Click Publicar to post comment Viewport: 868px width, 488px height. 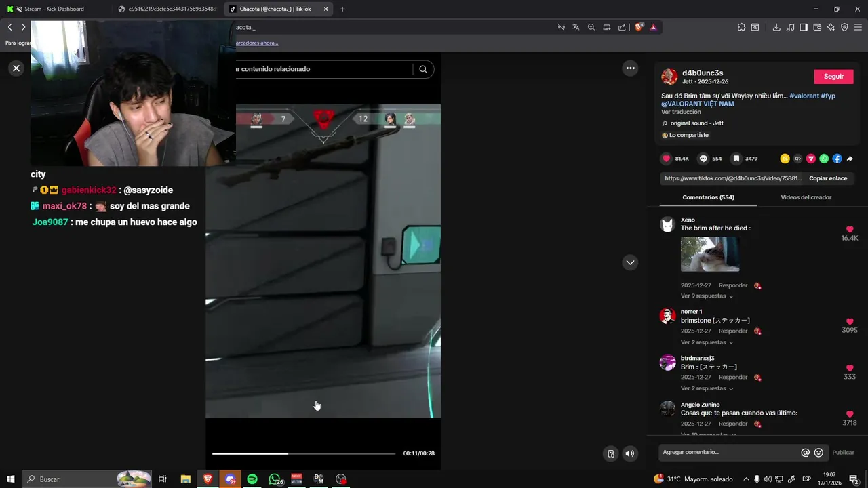[x=843, y=452]
